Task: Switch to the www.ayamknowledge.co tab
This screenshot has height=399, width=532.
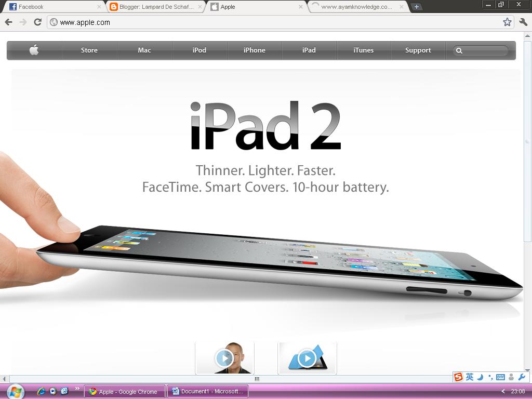Action: pyautogui.click(x=357, y=7)
